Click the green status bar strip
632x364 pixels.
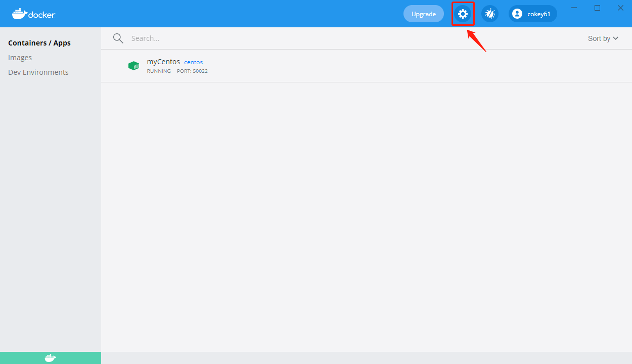point(51,357)
